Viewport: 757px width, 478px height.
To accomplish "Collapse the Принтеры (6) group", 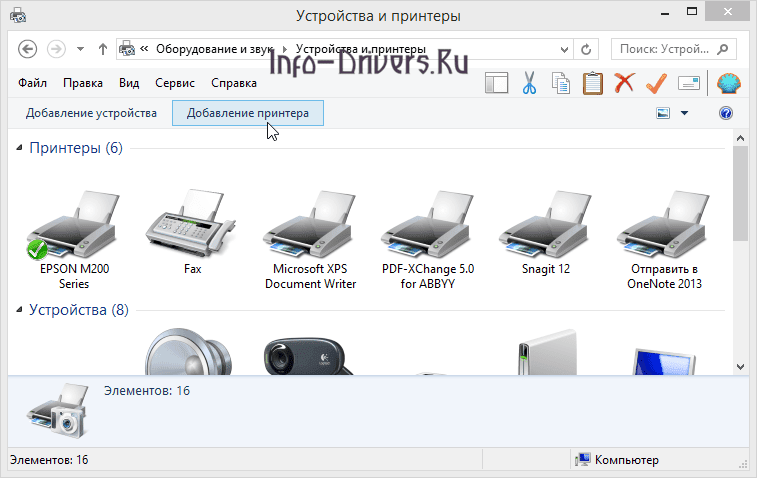I will tap(19, 148).
